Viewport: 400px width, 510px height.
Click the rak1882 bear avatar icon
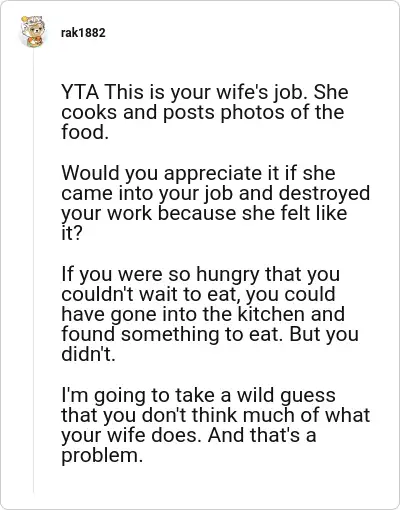[32, 32]
